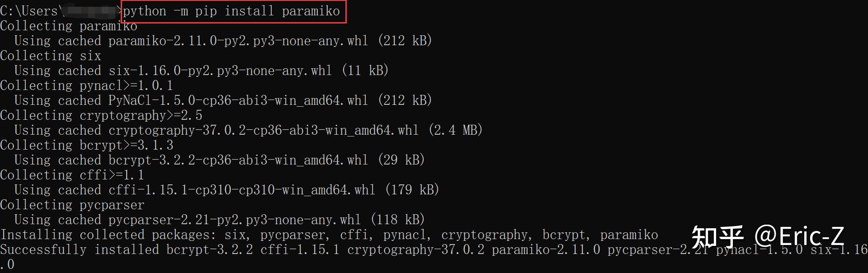
Task: Click the 'Collecting cffi>=1.1' line
Action: tap(72, 175)
